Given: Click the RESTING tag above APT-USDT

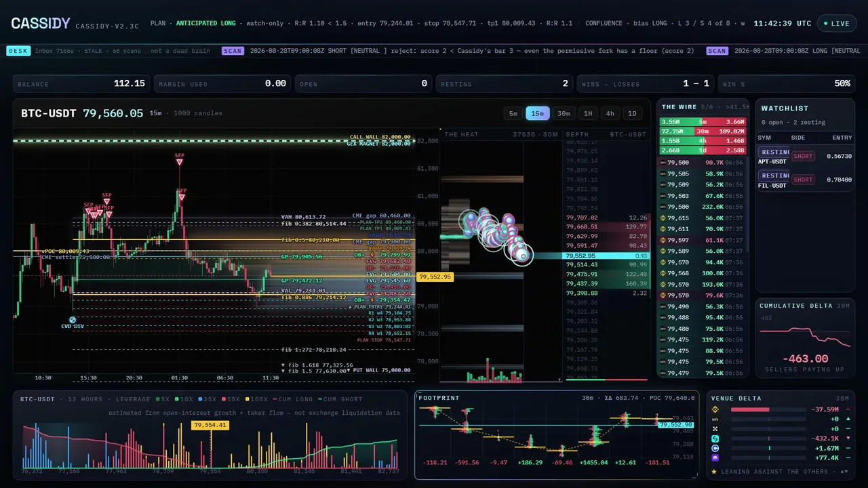Looking at the screenshot, I should 774,152.
